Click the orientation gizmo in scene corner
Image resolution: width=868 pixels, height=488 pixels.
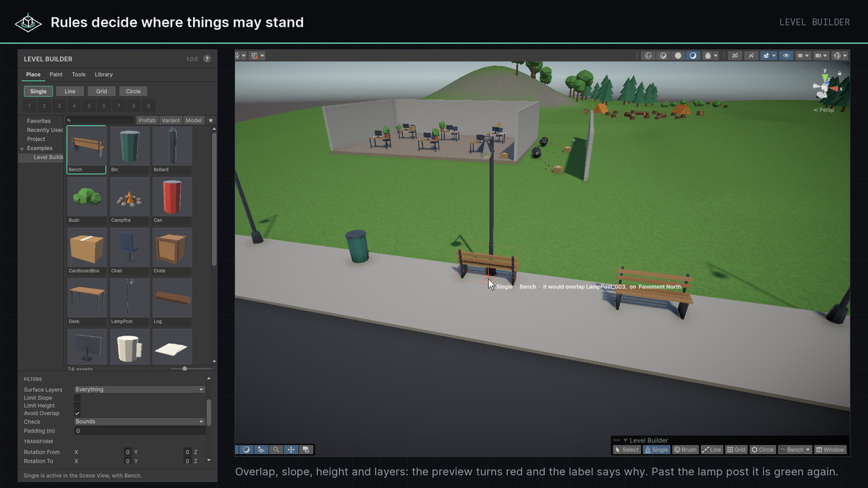click(825, 88)
